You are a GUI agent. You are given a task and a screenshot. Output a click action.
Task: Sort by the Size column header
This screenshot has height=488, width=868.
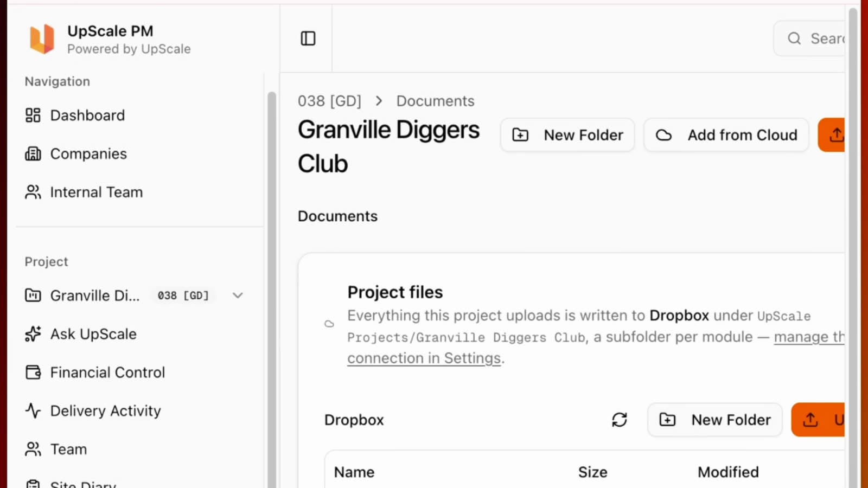coord(592,472)
